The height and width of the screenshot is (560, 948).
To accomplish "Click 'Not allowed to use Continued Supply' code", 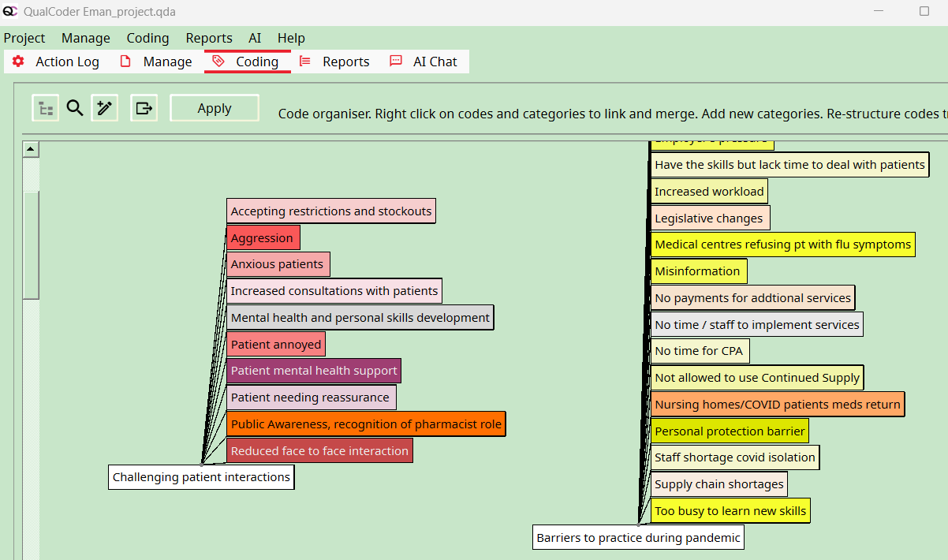I will tap(757, 378).
